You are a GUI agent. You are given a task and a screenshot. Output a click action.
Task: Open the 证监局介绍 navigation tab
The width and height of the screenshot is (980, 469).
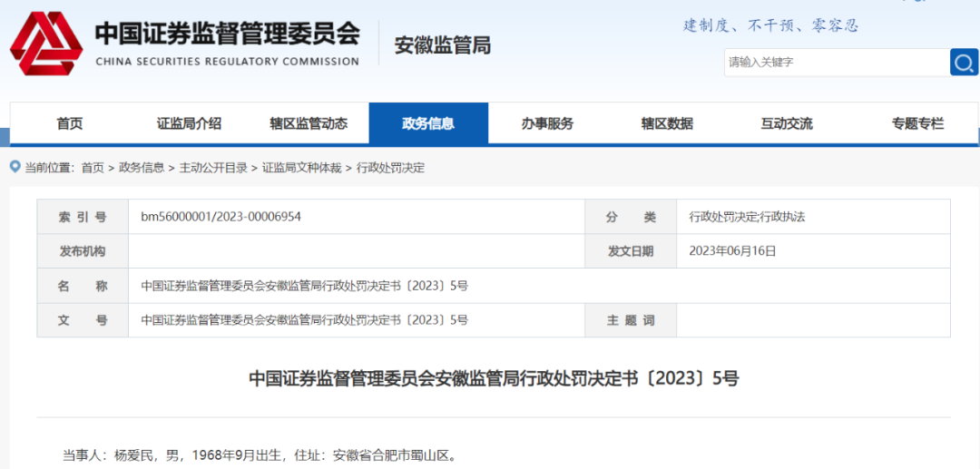189,123
